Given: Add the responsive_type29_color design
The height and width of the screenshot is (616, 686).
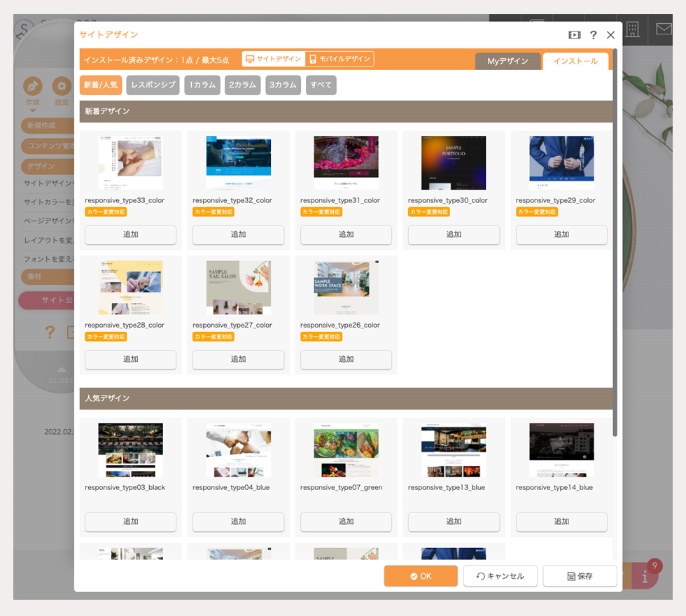Looking at the screenshot, I should click(x=561, y=234).
